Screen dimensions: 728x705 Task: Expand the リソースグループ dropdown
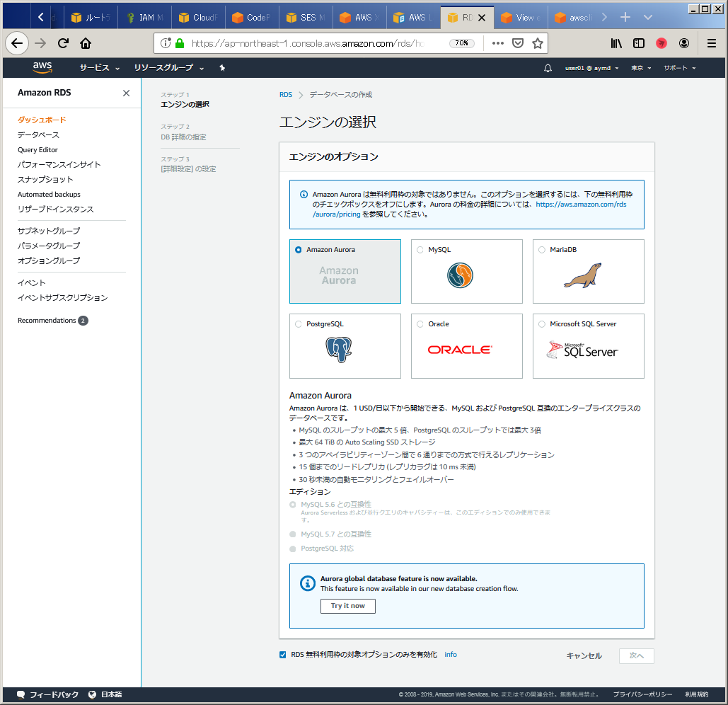[169, 68]
